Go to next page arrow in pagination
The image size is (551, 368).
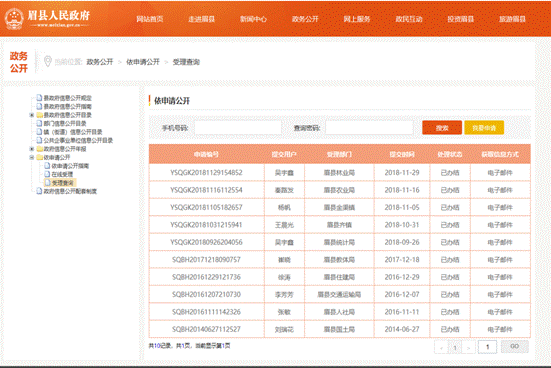[x=468, y=348]
